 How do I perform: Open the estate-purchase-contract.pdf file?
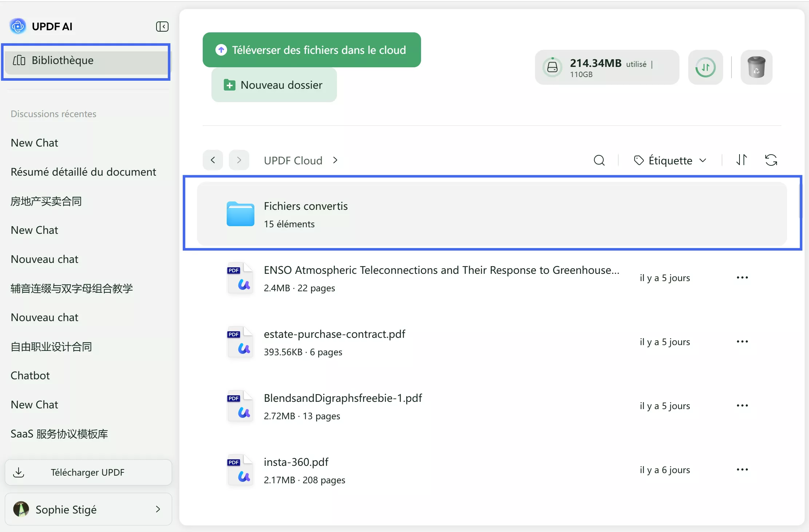click(x=334, y=334)
